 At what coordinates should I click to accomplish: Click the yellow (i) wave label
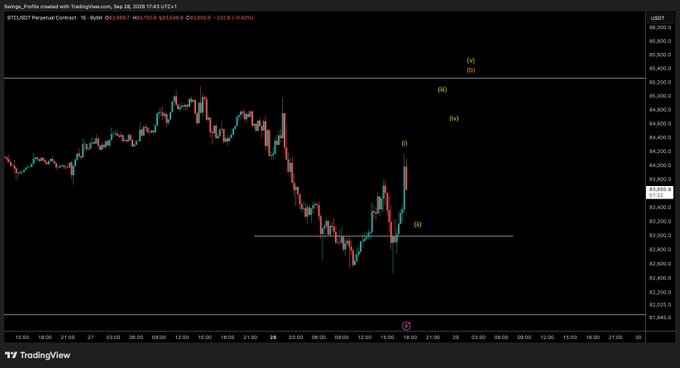pyautogui.click(x=404, y=143)
